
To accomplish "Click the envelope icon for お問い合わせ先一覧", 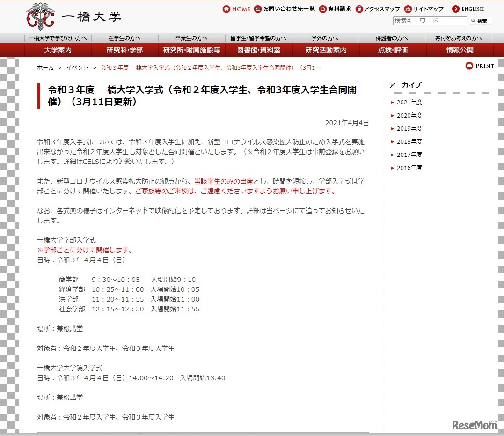I will pyautogui.click(x=258, y=9).
